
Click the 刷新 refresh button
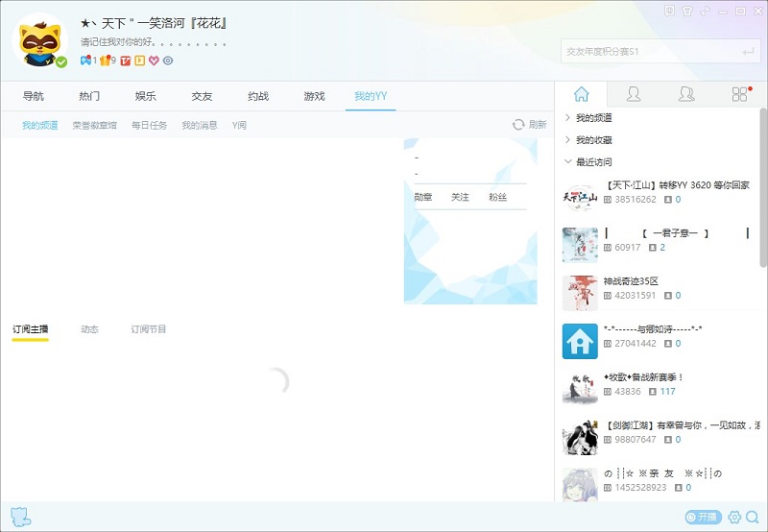529,125
